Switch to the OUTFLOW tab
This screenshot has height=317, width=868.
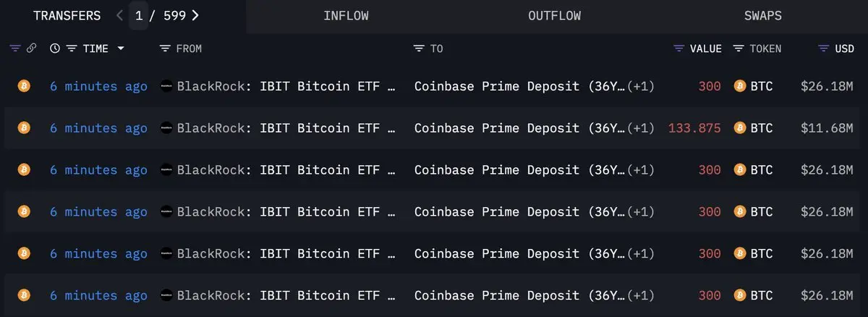point(554,16)
